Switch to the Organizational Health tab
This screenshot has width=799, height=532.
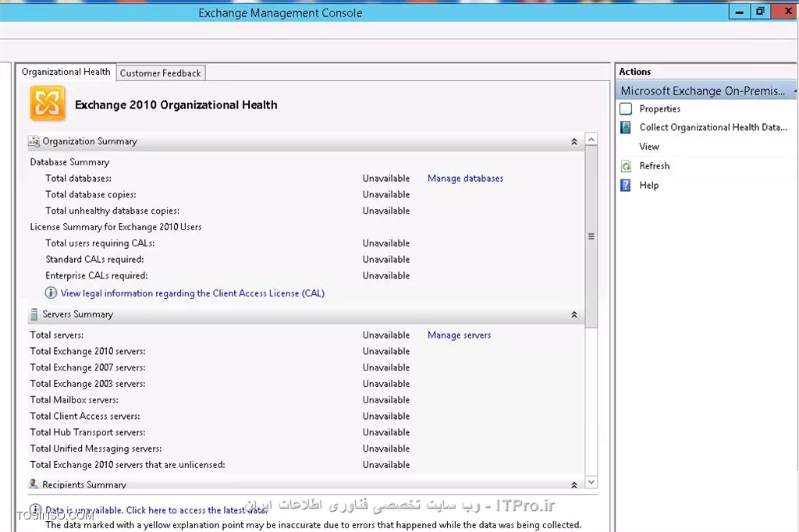(x=66, y=72)
